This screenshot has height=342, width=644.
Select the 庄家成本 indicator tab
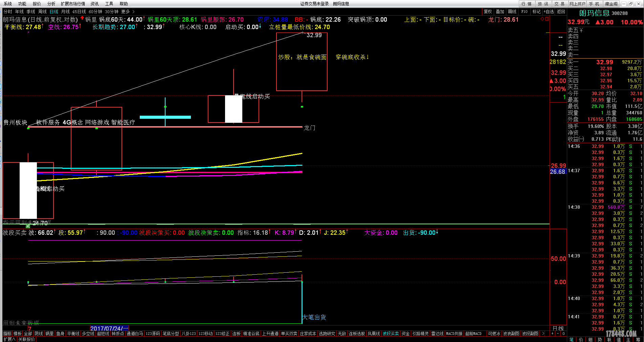pos(308,334)
